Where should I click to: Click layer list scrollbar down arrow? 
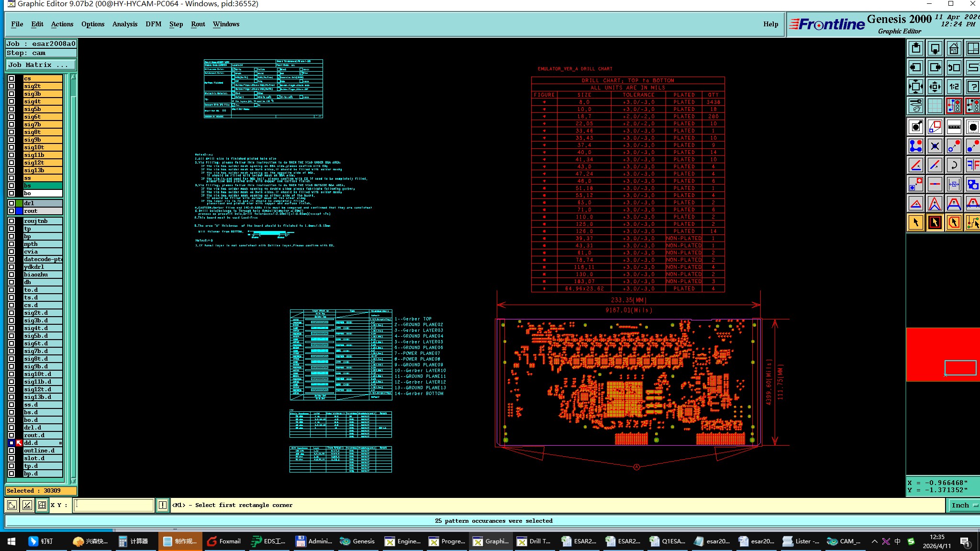[x=73, y=480]
